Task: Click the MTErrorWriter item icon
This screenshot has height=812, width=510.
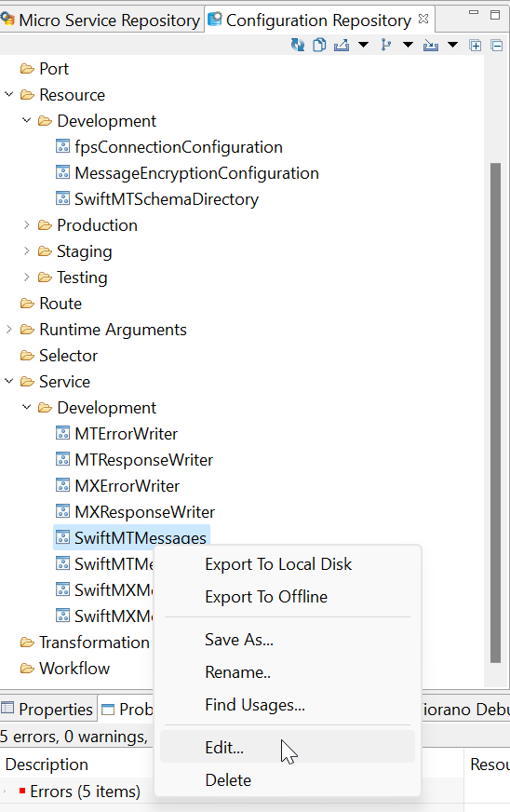Action: (x=62, y=433)
